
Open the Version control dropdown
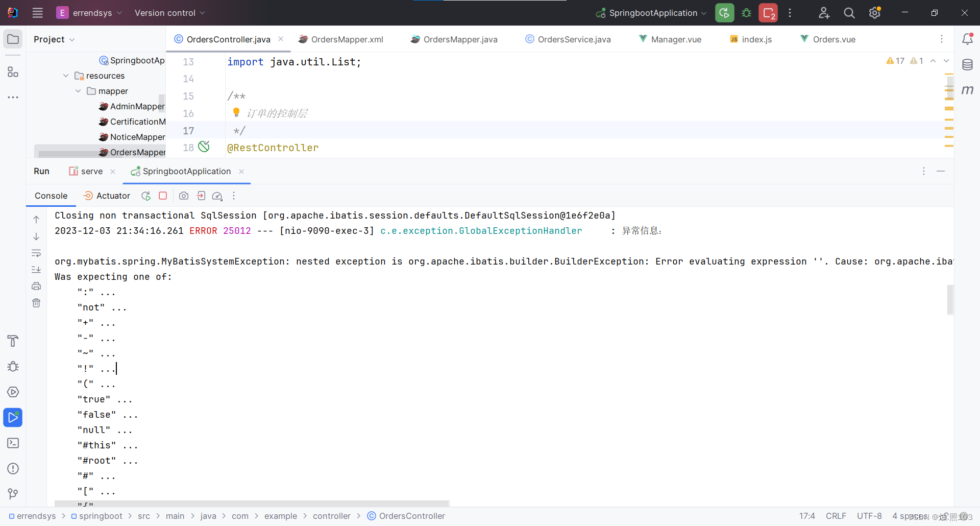[x=169, y=13]
